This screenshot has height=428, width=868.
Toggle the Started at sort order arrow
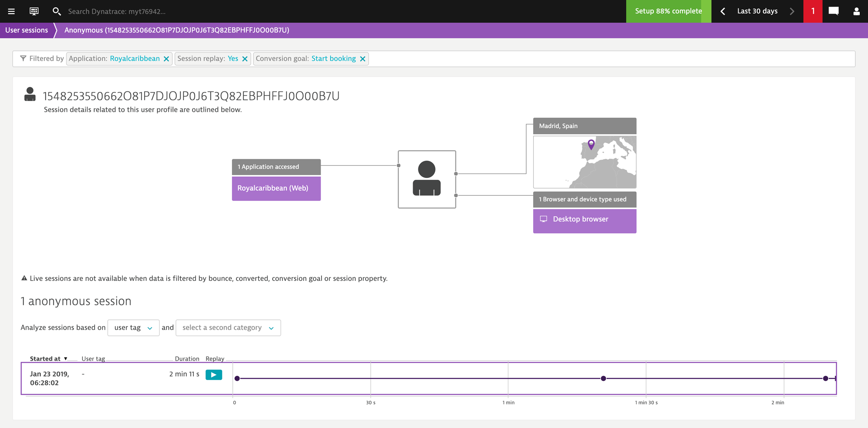pyautogui.click(x=66, y=359)
